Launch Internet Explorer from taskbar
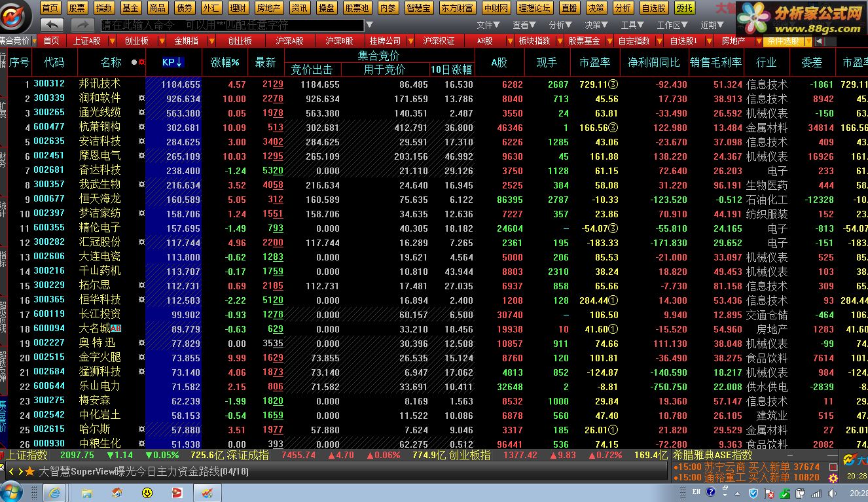Viewport: 868px width, 502px height. click(55, 492)
